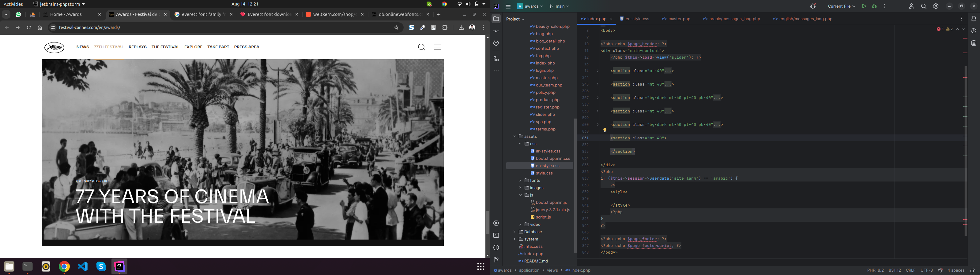
Task: Collapse the assets folder
Action: [x=514, y=137]
